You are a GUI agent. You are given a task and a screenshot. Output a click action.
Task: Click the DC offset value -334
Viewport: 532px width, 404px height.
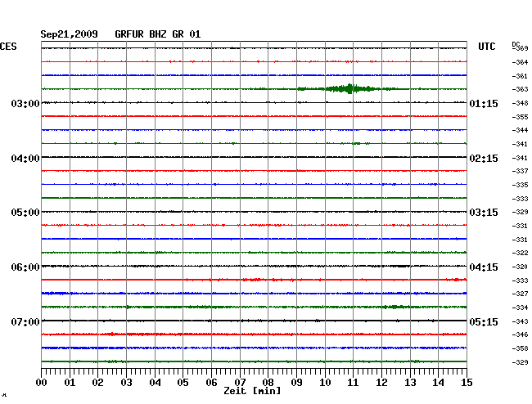click(520, 307)
